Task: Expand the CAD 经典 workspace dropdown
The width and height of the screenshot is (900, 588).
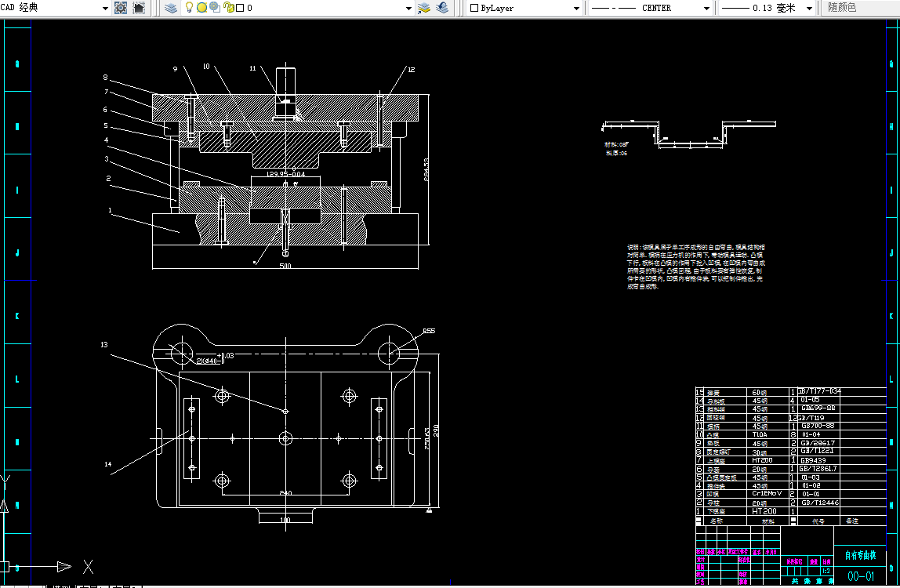Action: (x=105, y=8)
